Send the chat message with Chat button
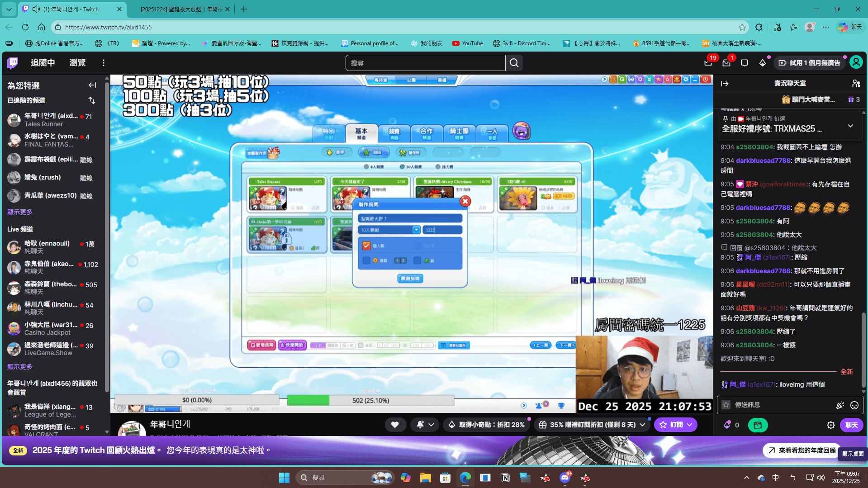868x488 pixels. tap(851, 425)
